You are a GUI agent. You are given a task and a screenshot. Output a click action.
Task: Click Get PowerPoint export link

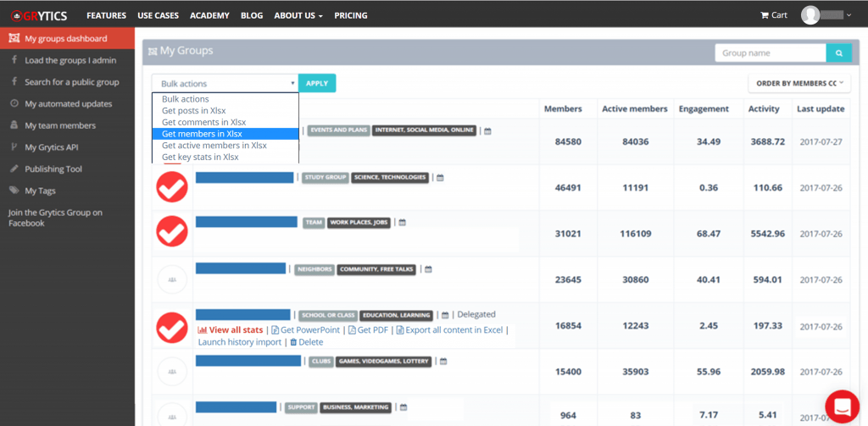click(306, 330)
